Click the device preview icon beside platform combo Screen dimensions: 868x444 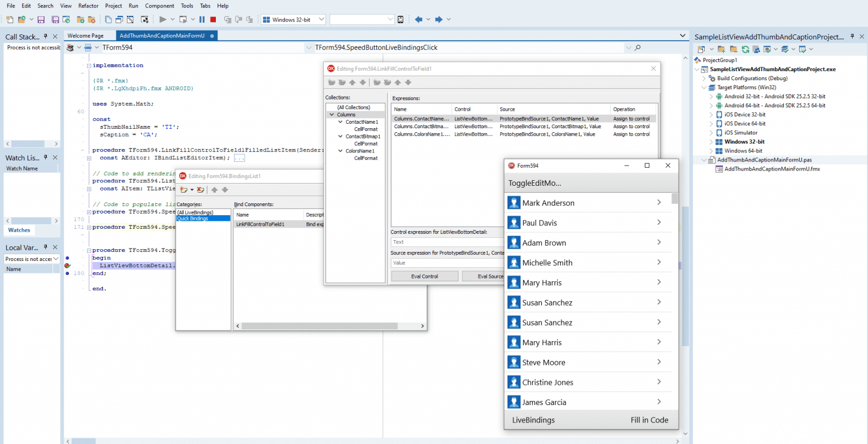pyautogui.click(x=401, y=19)
